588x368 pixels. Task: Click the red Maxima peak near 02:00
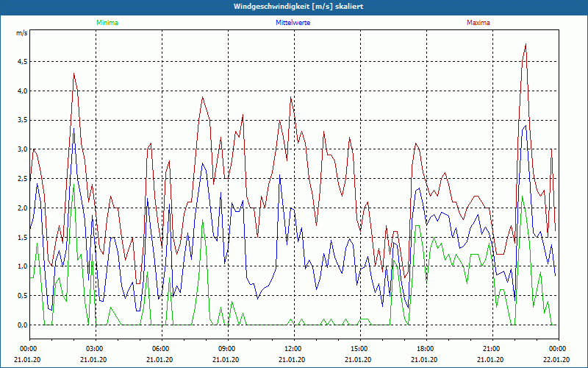(74, 74)
